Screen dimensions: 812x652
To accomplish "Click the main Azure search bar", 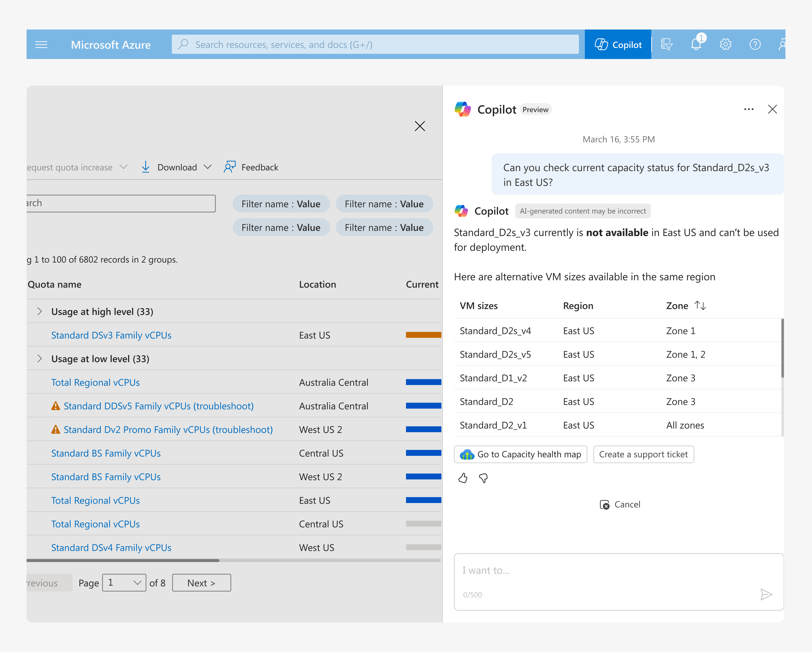I will pyautogui.click(x=375, y=44).
